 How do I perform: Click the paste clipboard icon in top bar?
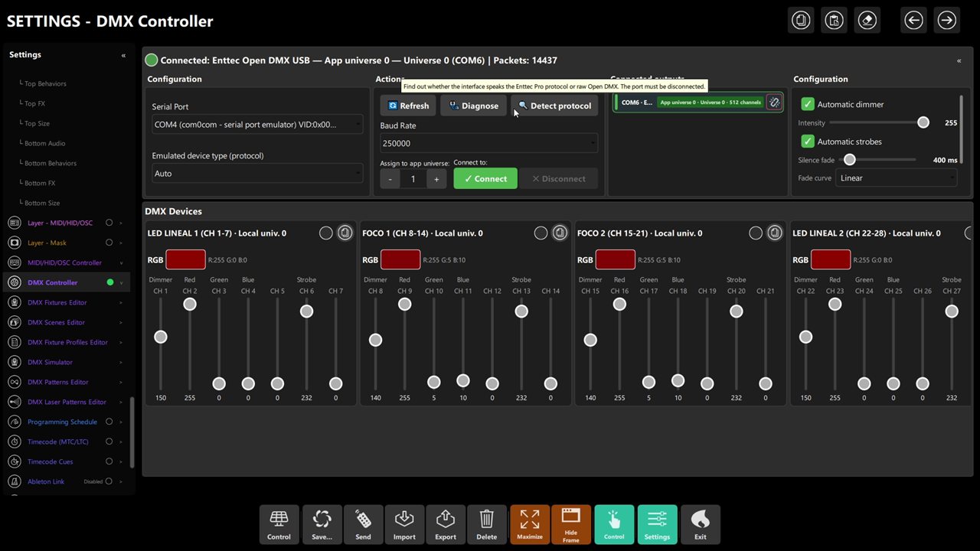click(x=834, y=21)
